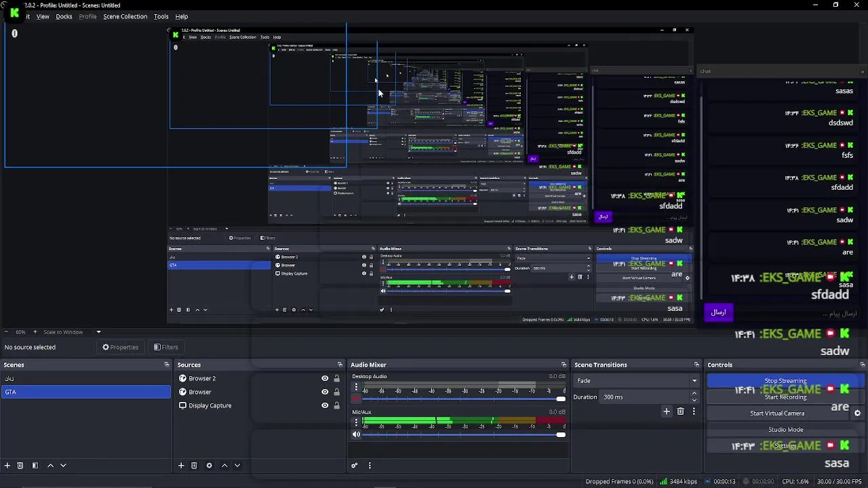Open source Properties button

[x=120, y=347]
